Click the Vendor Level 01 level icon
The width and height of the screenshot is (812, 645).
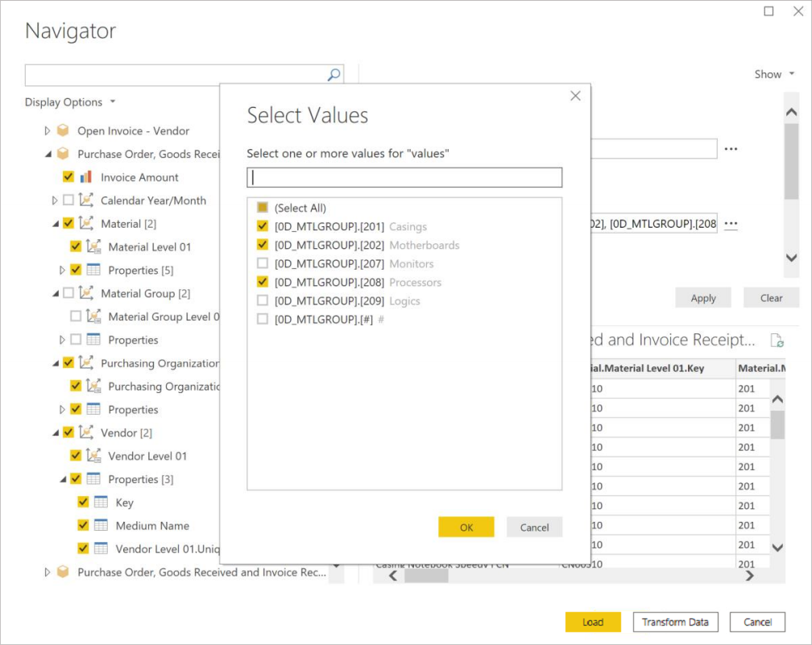click(x=93, y=456)
